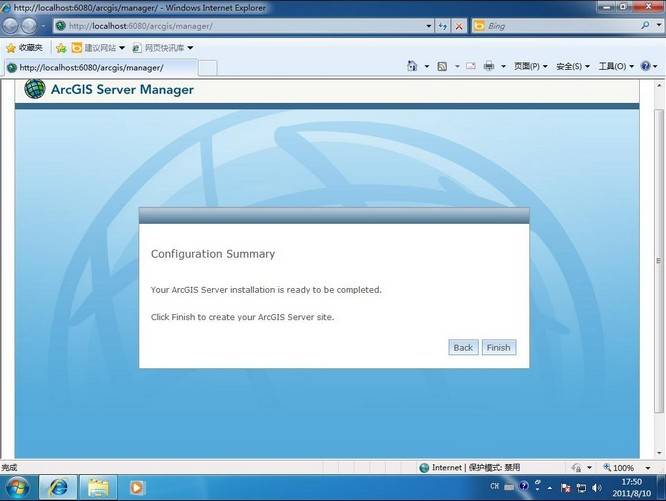Click the Internet protected mode status
Screen dimensions: 666x501
(x=470, y=467)
